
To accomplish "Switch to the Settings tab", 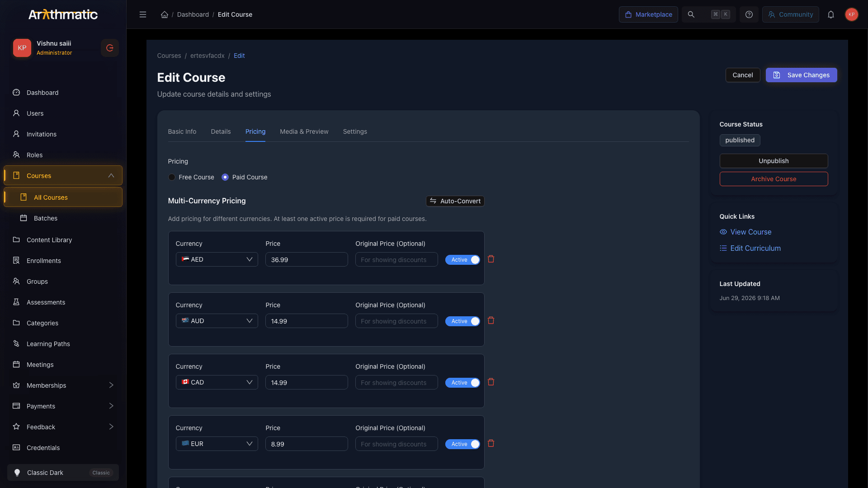I will pyautogui.click(x=355, y=131).
